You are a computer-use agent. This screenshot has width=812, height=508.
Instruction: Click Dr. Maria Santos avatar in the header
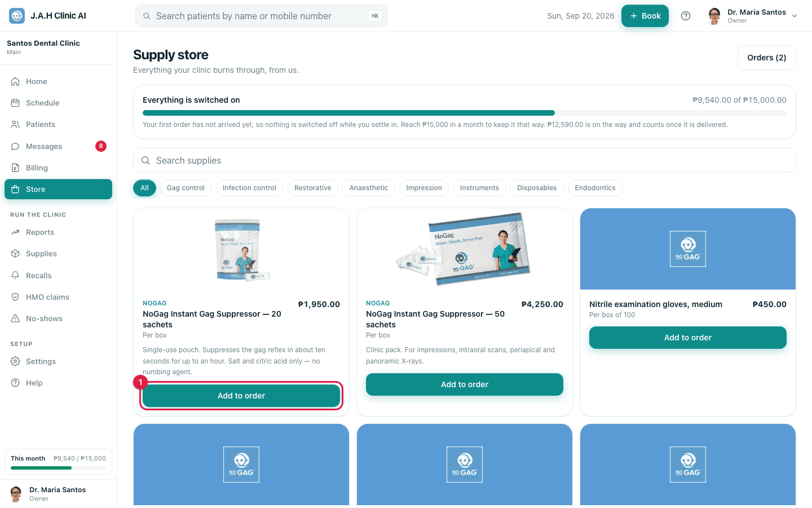coord(714,16)
